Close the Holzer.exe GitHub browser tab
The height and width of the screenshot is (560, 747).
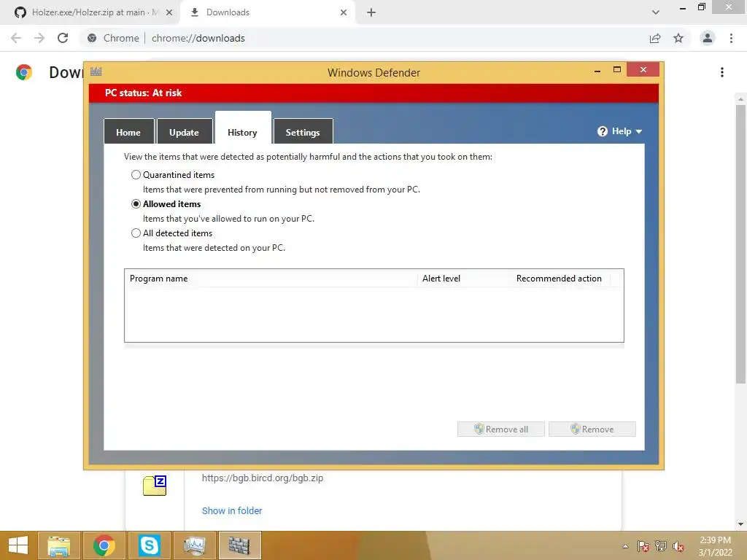(x=169, y=12)
